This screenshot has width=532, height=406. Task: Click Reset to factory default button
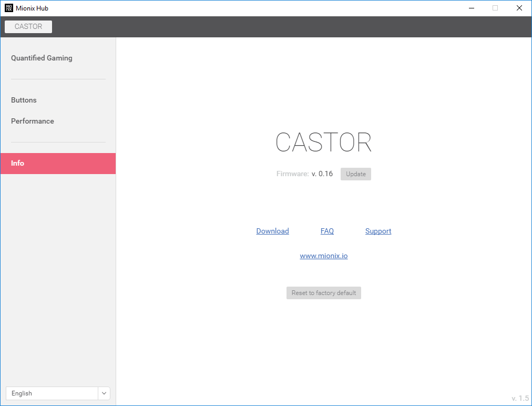click(x=324, y=293)
